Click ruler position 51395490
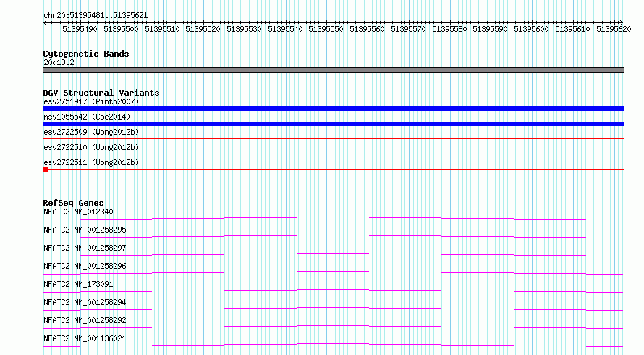644x355 pixels. 80,29
